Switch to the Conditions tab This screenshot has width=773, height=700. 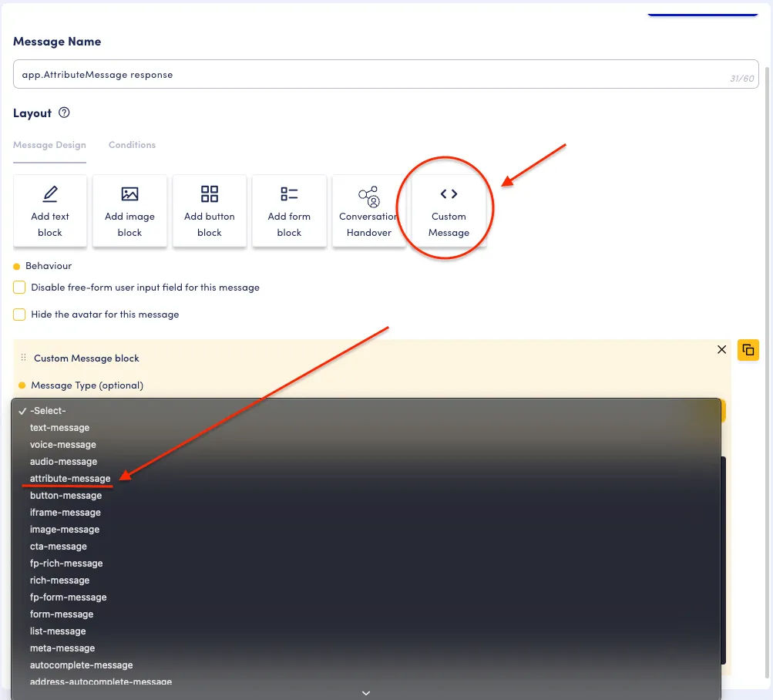(x=132, y=144)
